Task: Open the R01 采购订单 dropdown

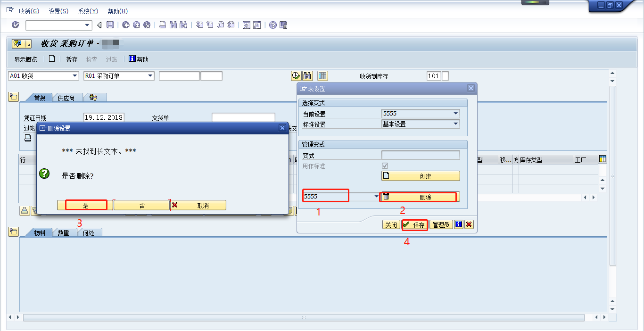Action: click(150, 75)
